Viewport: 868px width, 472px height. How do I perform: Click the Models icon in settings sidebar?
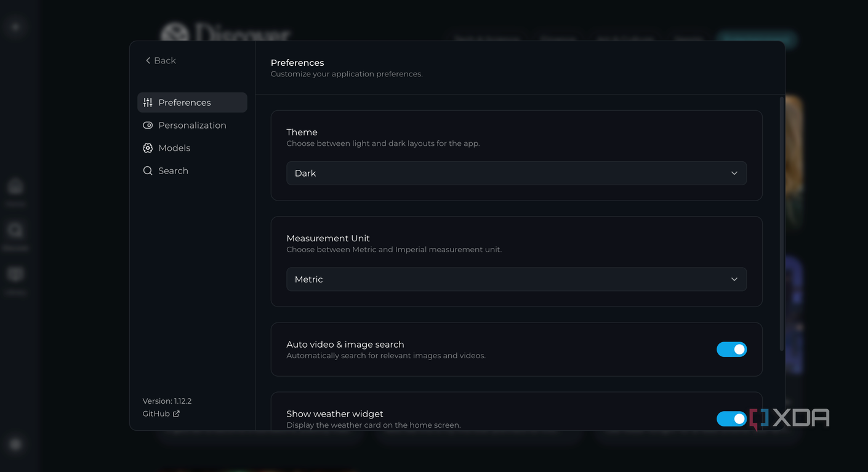point(148,148)
